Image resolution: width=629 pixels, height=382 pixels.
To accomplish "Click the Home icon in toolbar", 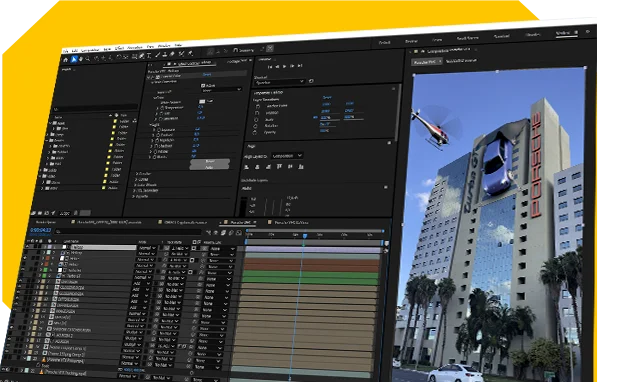I will pyautogui.click(x=66, y=60).
